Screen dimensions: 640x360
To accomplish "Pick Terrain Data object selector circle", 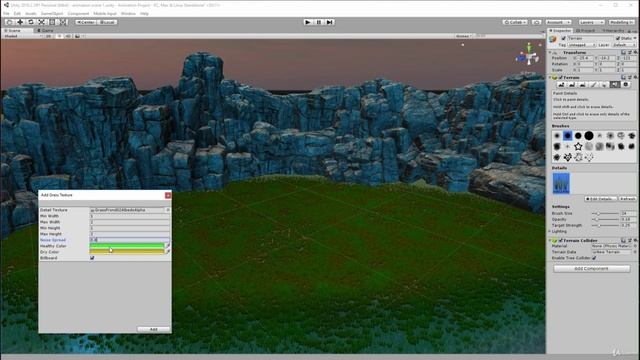I will pos(635,252).
